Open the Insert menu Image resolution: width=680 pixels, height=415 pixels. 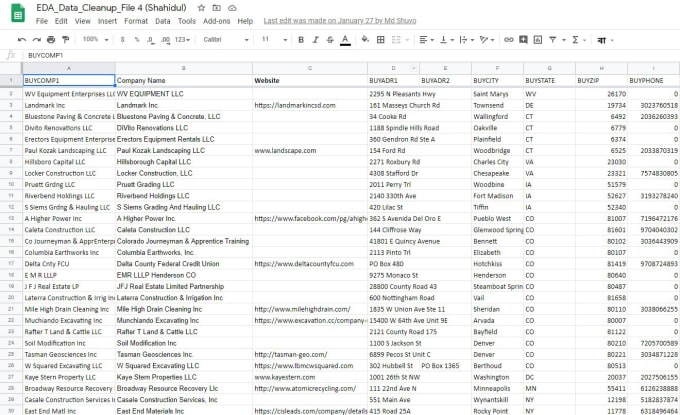[107, 21]
